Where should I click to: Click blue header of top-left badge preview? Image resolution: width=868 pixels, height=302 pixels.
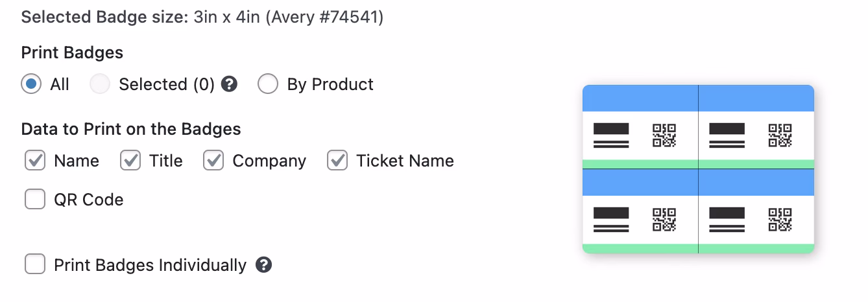pos(640,99)
